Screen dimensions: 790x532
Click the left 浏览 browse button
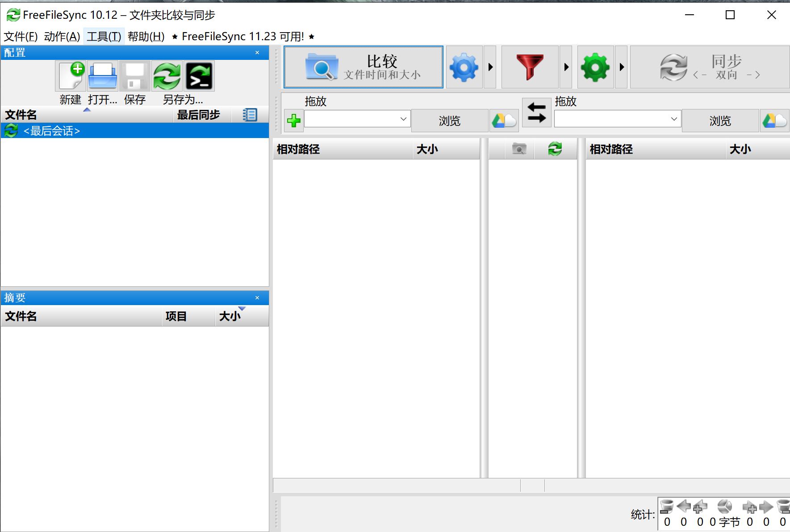point(449,121)
